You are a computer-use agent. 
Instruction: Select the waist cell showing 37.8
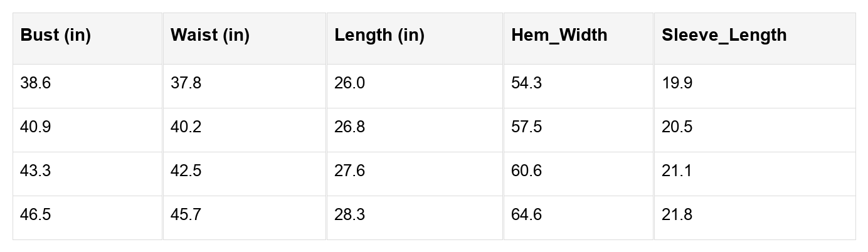(186, 83)
